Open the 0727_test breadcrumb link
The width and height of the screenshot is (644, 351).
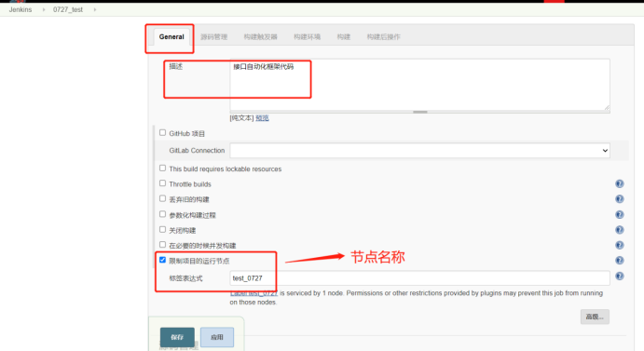point(68,9)
